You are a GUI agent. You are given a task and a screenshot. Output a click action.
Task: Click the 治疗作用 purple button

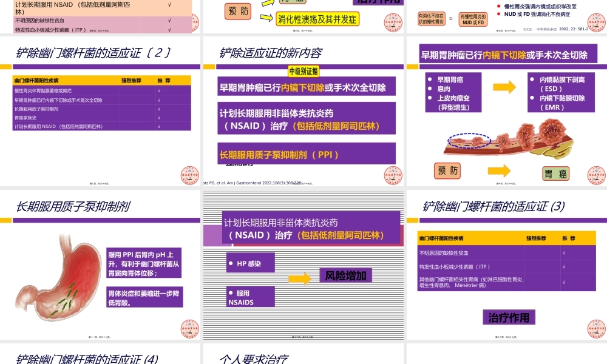coord(510,318)
